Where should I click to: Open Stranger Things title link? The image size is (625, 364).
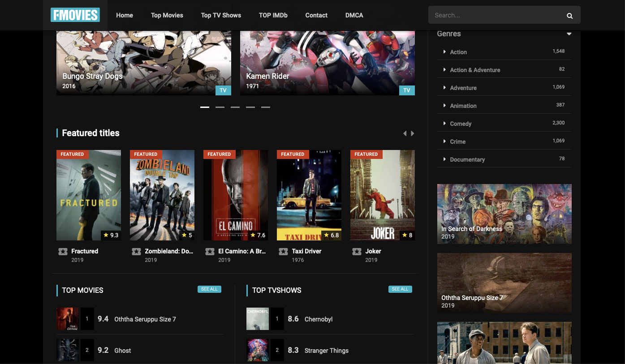pyautogui.click(x=327, y=351)
